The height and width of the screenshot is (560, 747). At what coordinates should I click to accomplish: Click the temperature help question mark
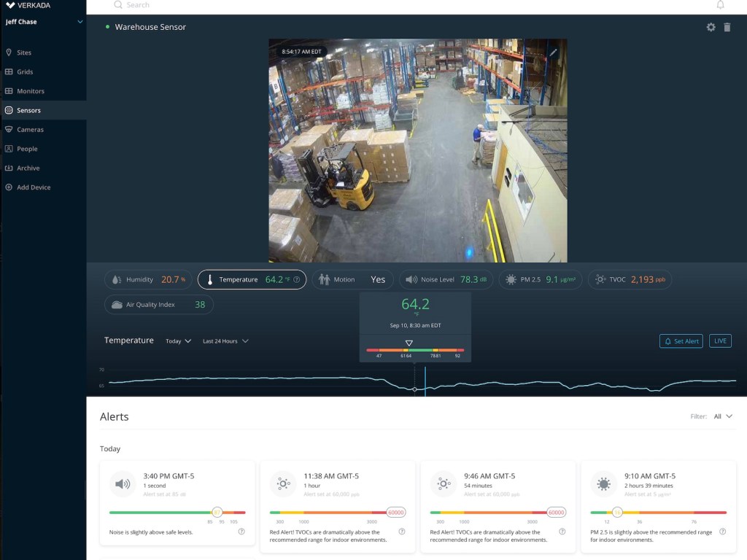(x=296, y=279)
